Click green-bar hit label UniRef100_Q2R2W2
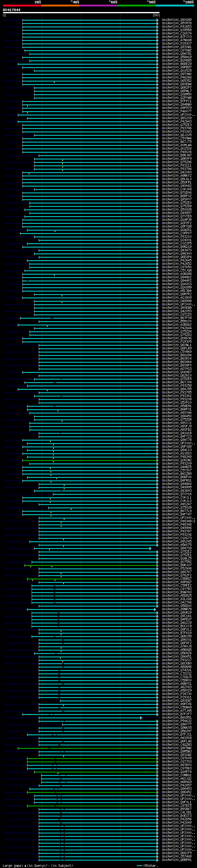The image size is (197, 868). [177, 460]
